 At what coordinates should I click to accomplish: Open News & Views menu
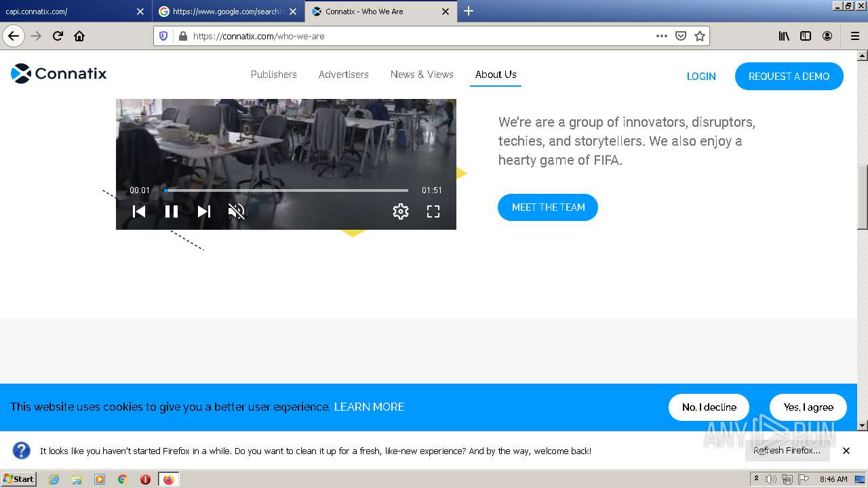422,75
